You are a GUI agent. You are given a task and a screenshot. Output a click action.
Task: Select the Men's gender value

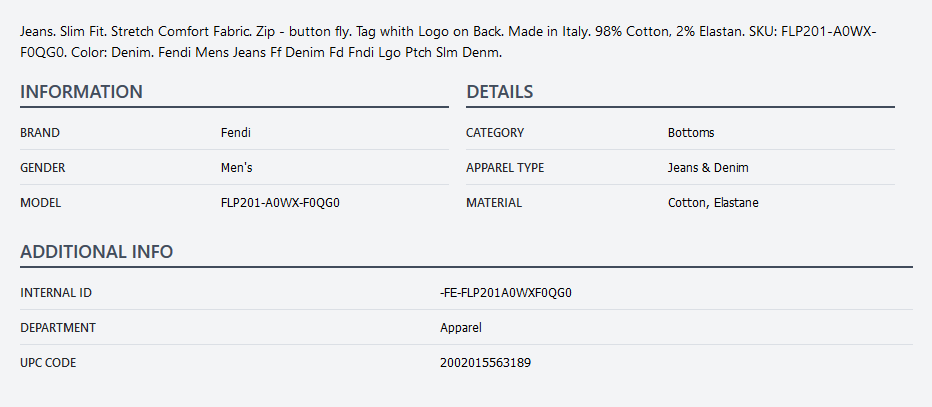point(237,167)
